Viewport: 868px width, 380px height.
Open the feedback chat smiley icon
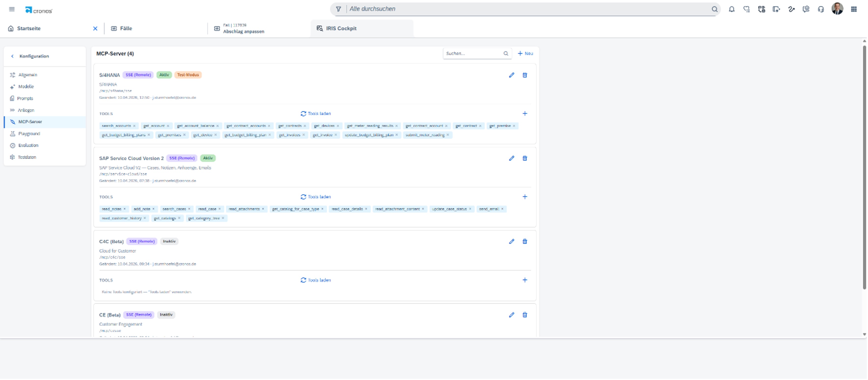806,9
